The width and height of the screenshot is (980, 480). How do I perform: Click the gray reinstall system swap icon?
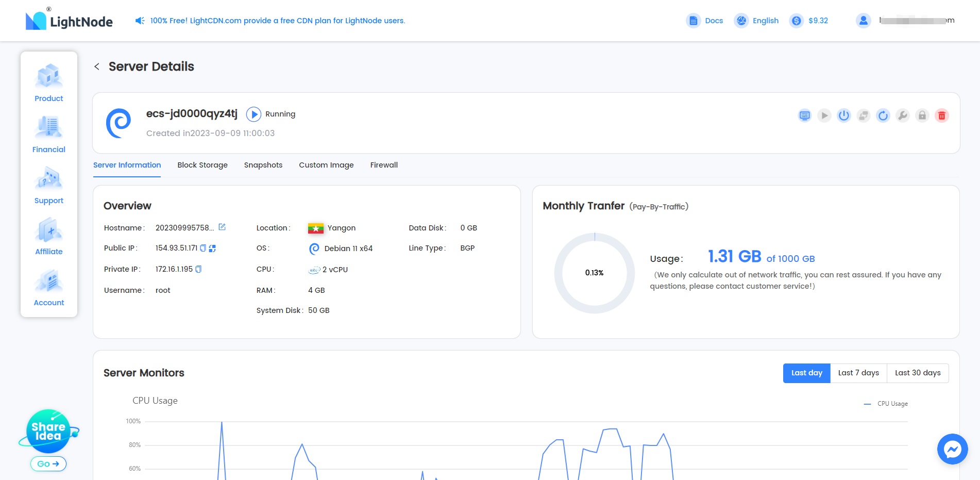(x=864, y=115)
